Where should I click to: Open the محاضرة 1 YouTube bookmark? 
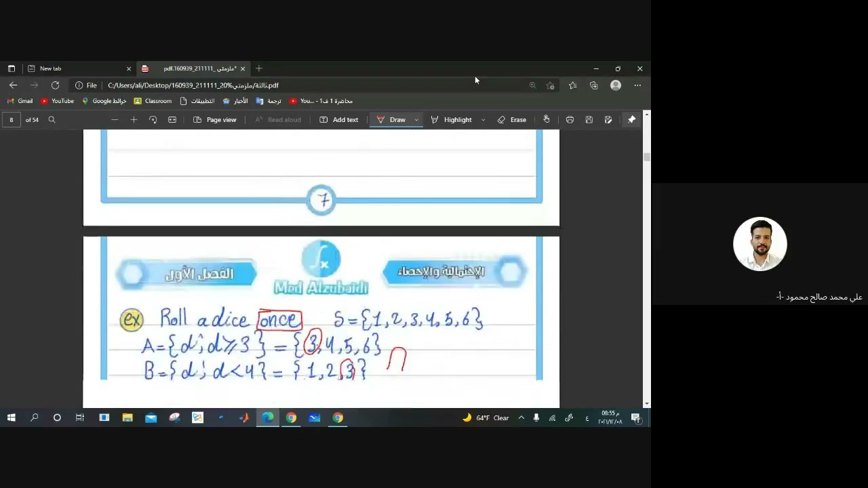321,101
